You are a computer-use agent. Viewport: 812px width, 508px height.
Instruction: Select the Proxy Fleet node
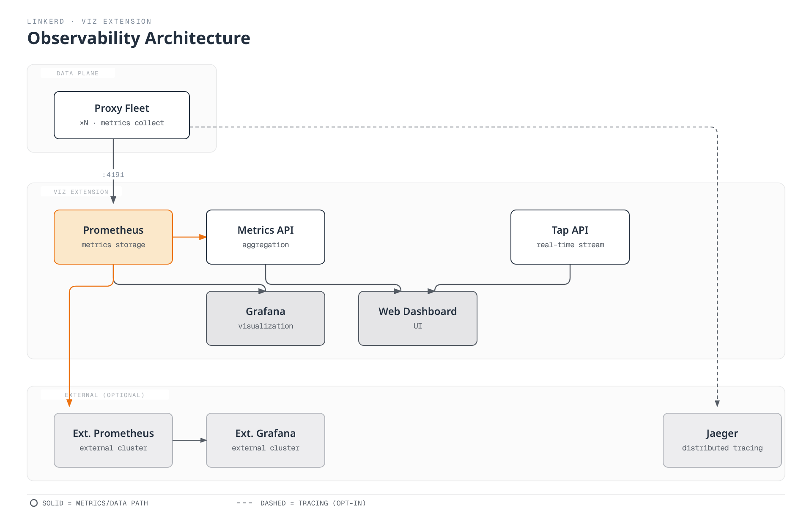[122, 115]
